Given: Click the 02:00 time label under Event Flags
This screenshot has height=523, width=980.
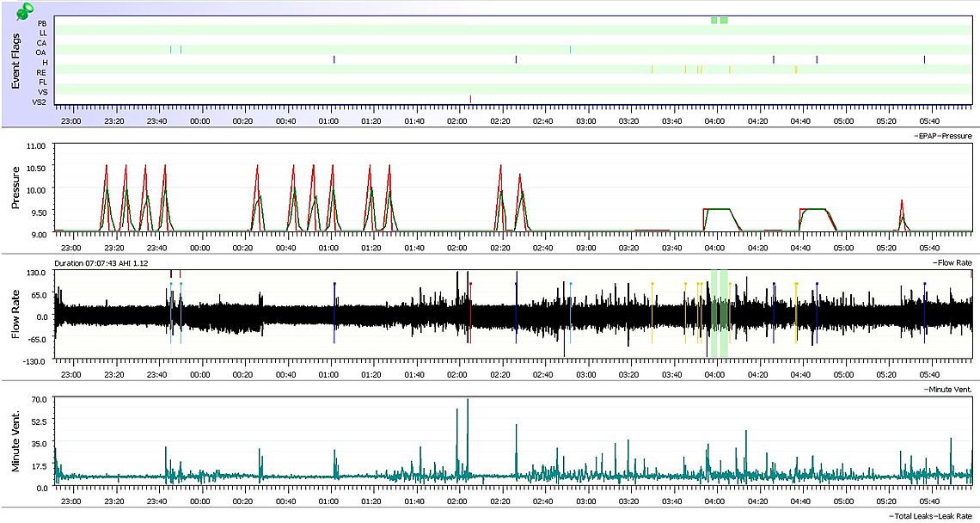Looking at the screenshot, I should (x=457, y=120).
